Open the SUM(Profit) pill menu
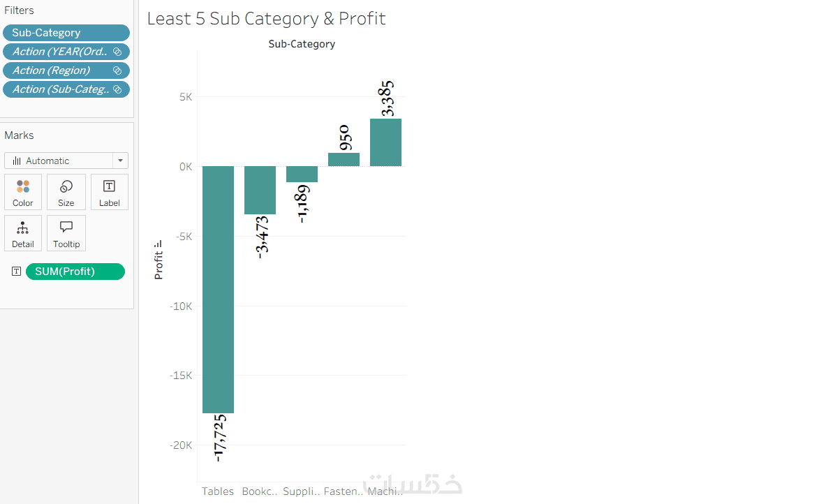The width and height of the screenshot is (826, 504). pyautogui.click(x=75, y=272)
